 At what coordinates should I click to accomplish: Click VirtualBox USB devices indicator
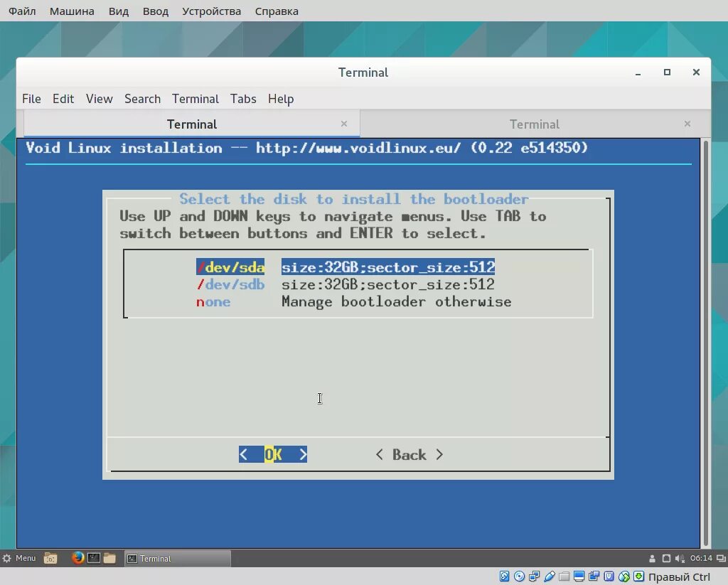click(550, 576)
